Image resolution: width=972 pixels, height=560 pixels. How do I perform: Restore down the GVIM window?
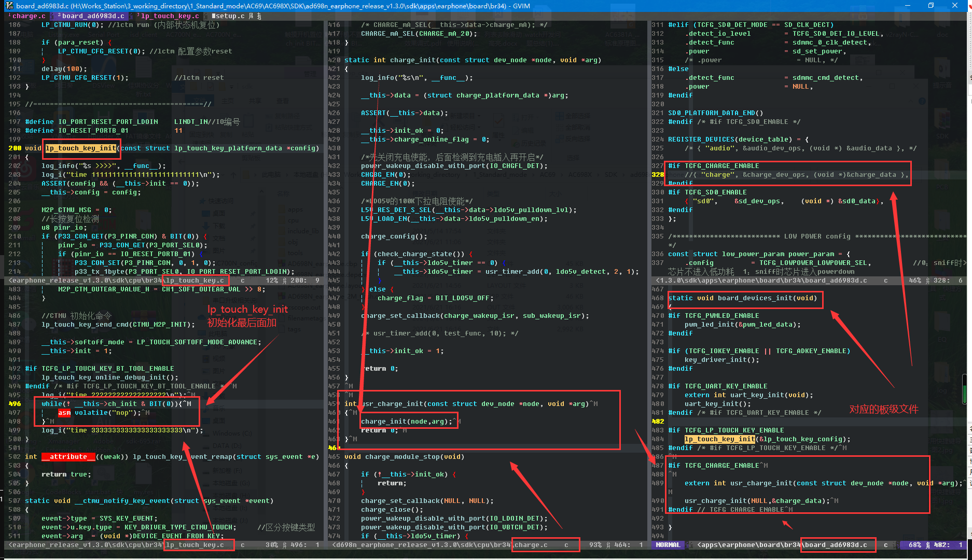click(931, 6)
